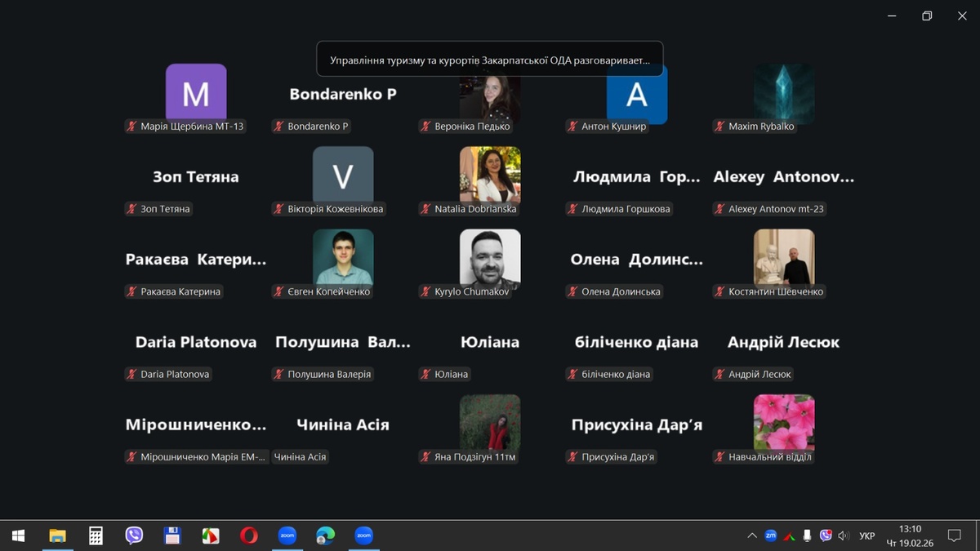The height and width of the screenshot is (551, 980).
Task: Select the Навчальний відділ flower avatar
Action: 784,423
